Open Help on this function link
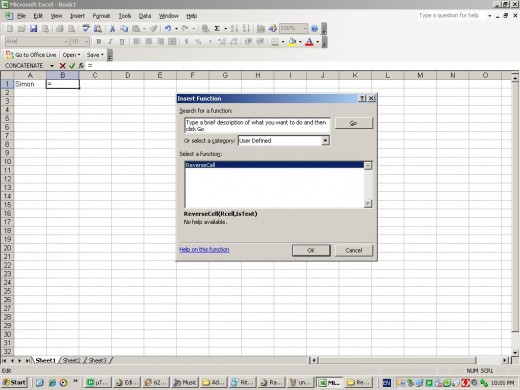 click(x=204, y=249)
